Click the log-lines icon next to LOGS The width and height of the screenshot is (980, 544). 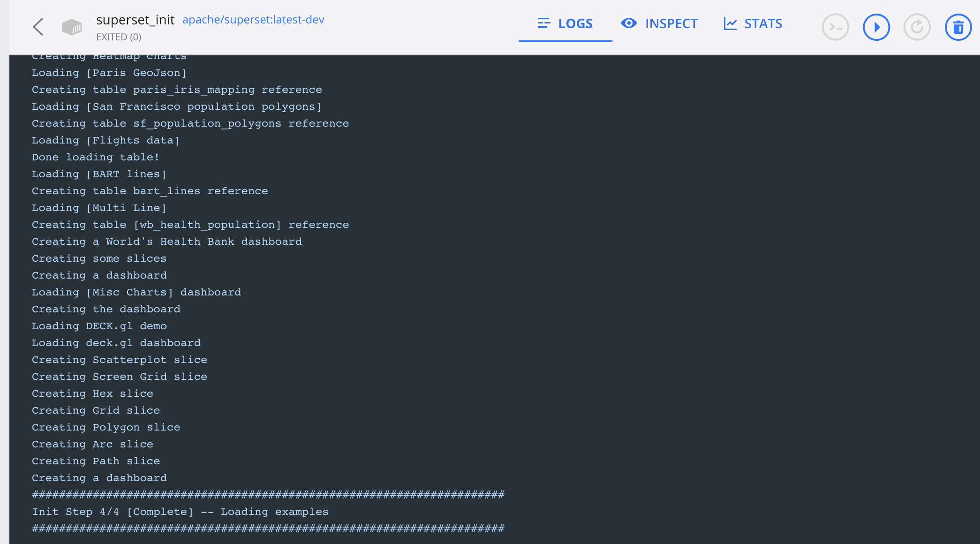pyautogui.click(x=543, y=23)
